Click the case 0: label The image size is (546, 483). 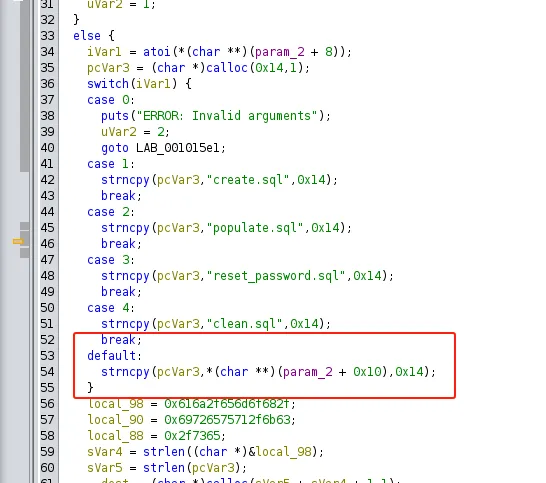[111, 100]
